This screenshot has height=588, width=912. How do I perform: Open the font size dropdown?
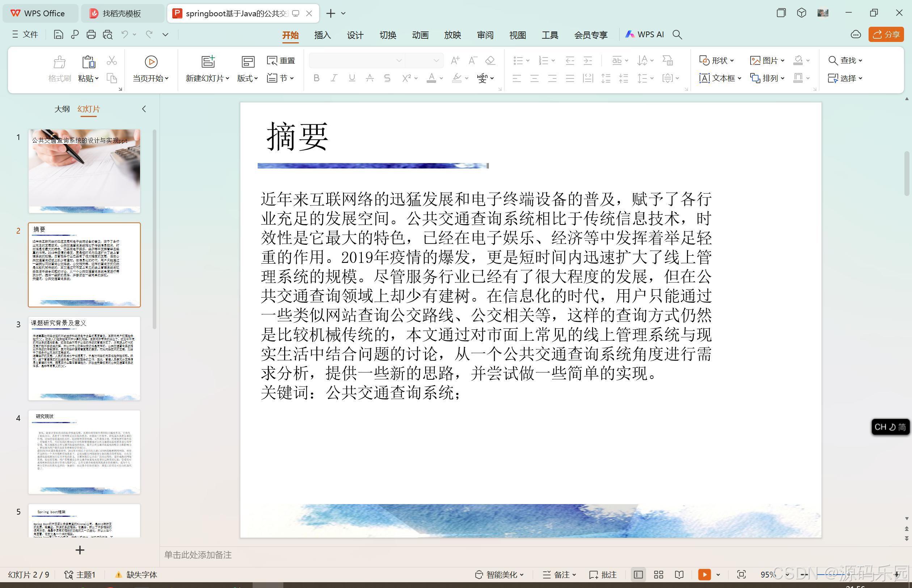tap(436, 60)
